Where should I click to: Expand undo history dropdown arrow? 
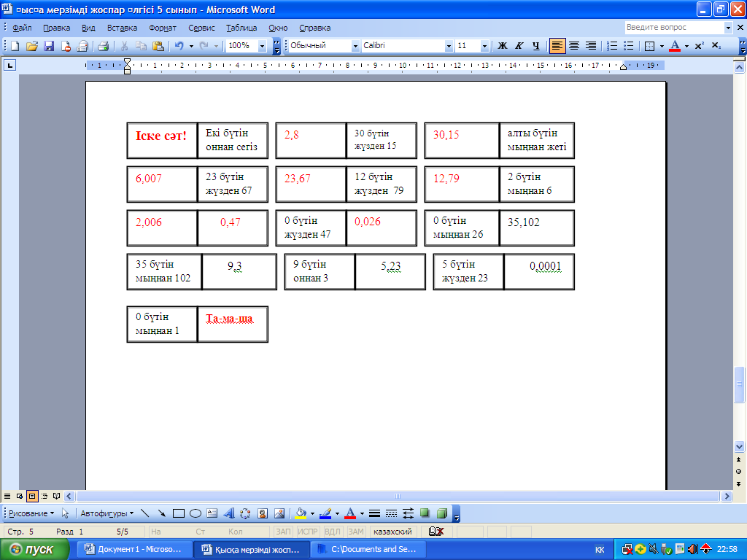point(192,46)
